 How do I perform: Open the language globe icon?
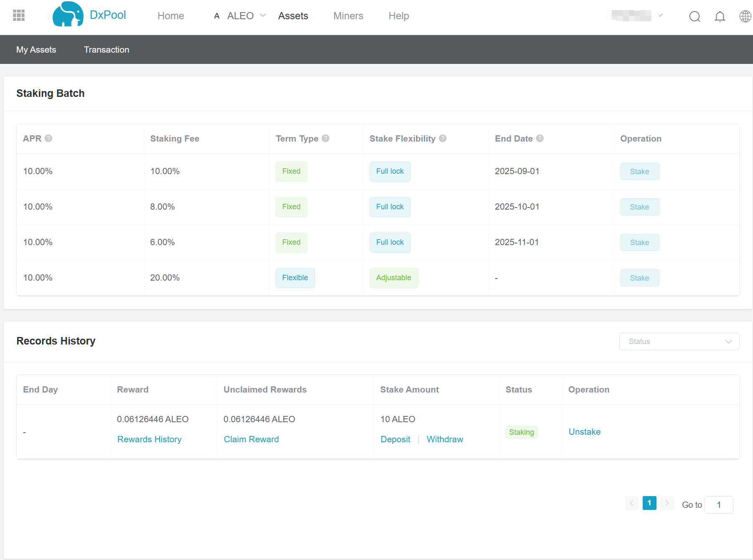[745, 16]
